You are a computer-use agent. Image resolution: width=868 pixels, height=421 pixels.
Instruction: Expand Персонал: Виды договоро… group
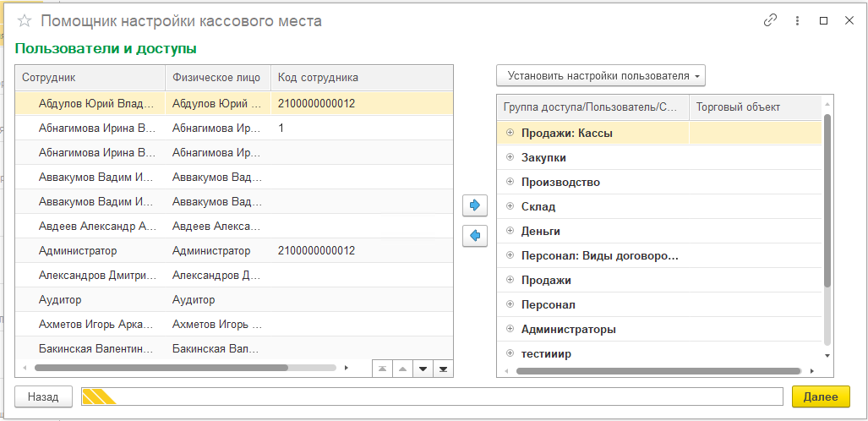(510, 255)
